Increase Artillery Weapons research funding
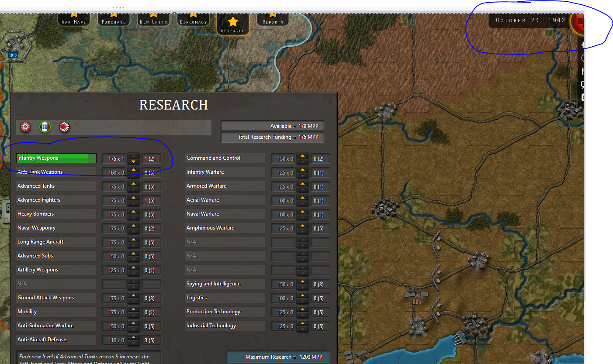The image size is (613, 364). click(134, 267)
